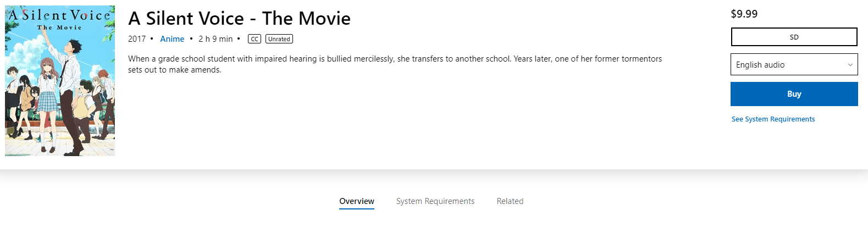This screenshot has height=232, width=868.
Task: Click the 2017 release year
Action: tap(137, 39)
